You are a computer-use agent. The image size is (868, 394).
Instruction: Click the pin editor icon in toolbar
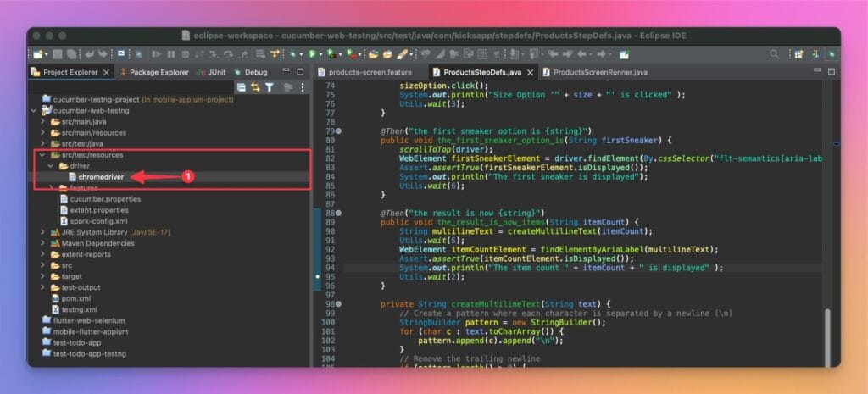coord(624,54)
